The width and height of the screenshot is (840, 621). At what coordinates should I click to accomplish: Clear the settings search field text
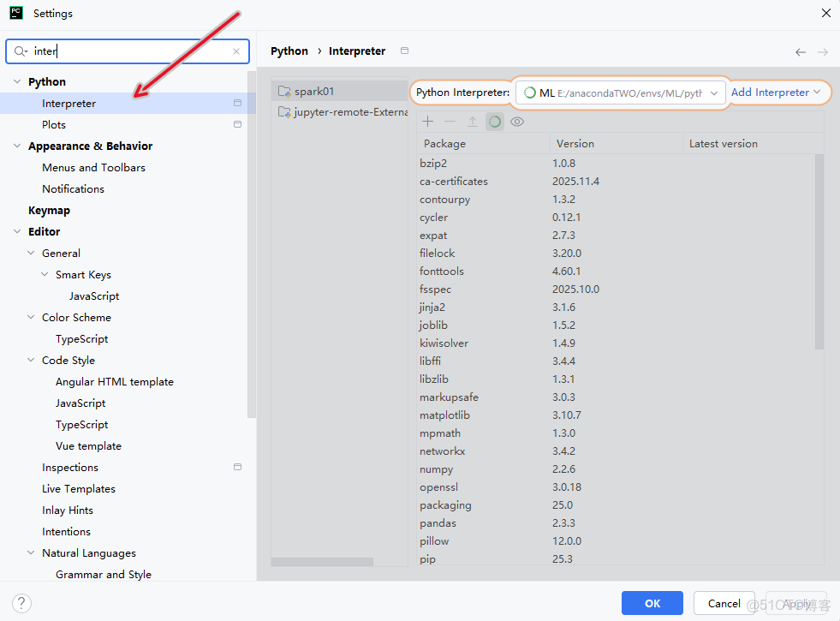(236, 51)
